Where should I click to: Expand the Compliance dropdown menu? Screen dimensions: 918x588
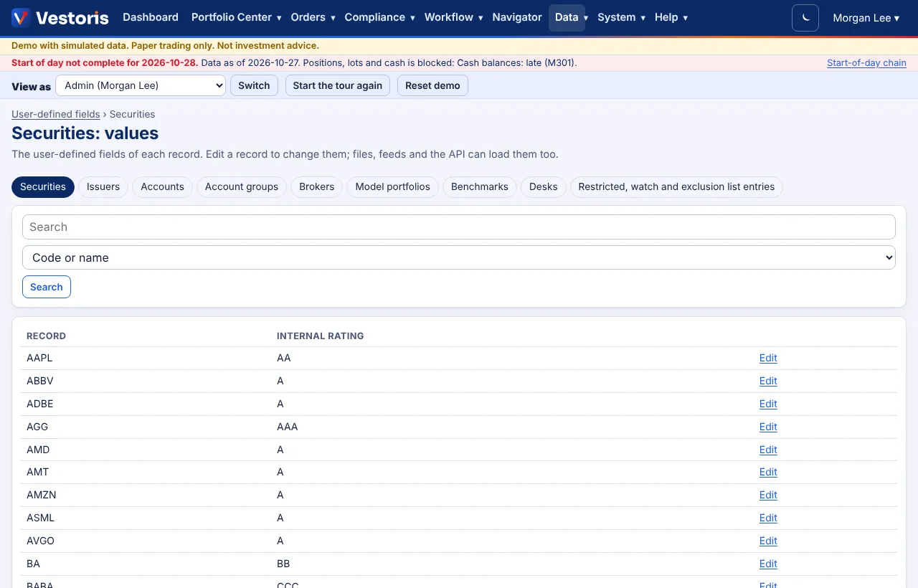[379, 17]
